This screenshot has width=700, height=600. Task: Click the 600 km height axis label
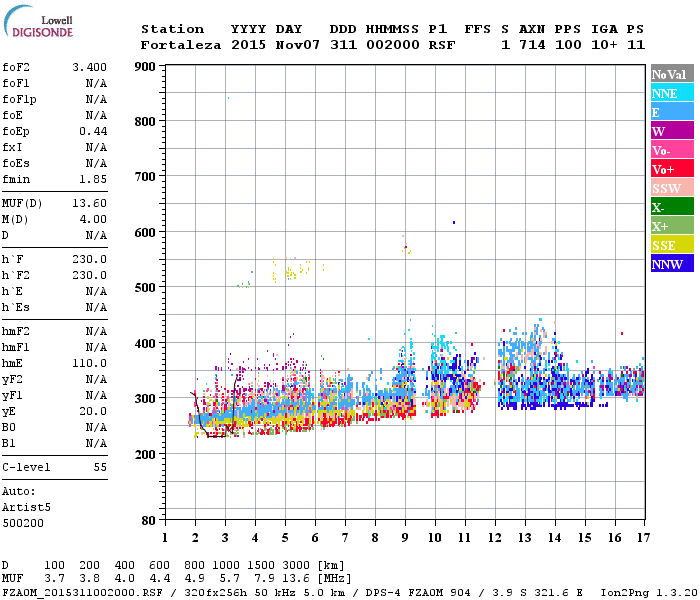pyautogui.click(x=145, y=233)
